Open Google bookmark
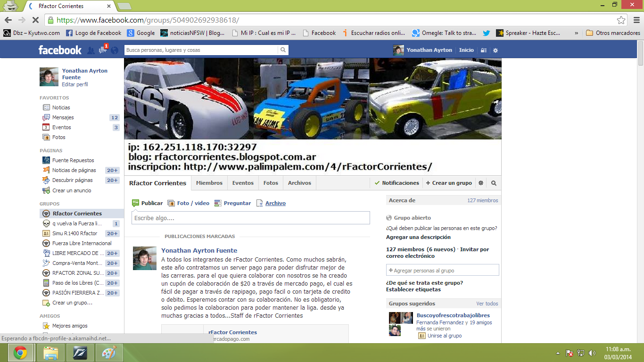Screen dimensions: 644x362 (141, 33)
